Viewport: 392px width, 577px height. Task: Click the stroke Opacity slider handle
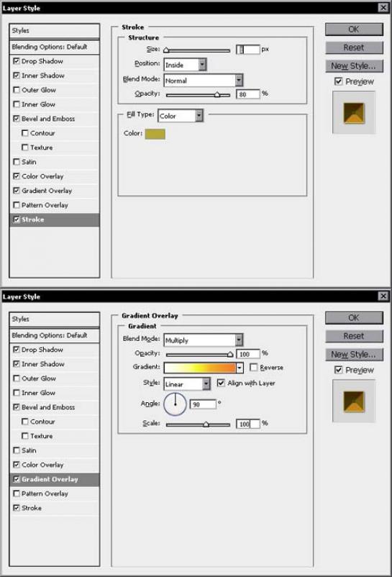[217, 94]
